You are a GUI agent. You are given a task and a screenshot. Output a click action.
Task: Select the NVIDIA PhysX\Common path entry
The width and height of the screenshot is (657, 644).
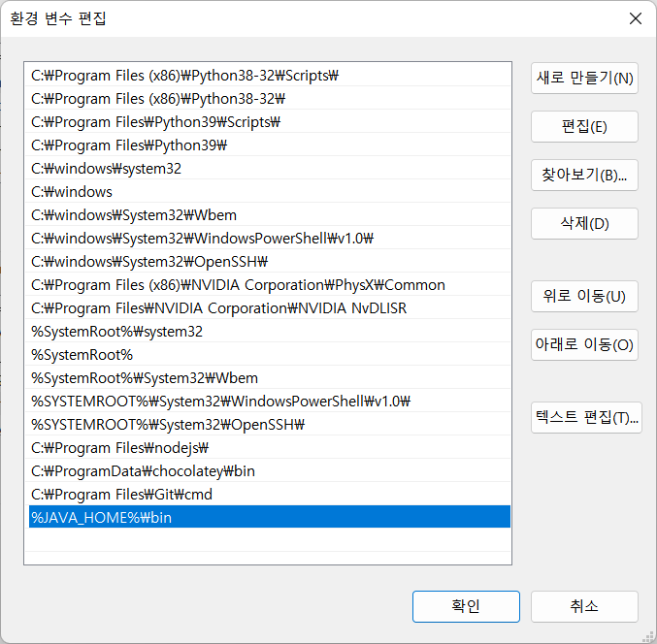coord(270,285)
